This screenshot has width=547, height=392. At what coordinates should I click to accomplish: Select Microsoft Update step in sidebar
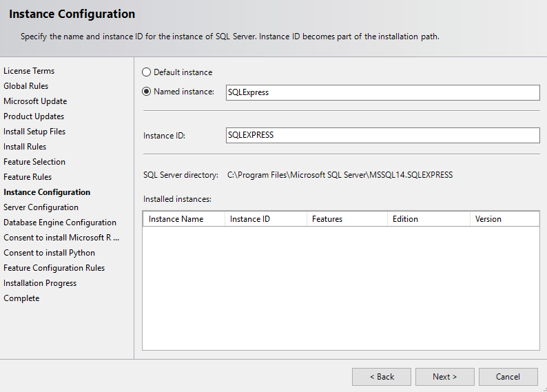35,101
